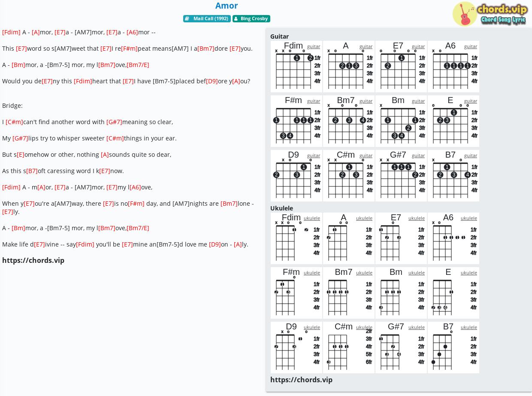532x396 pixels.
Task: Click guitar link above A chord diagram
Action: pos(366,46)
